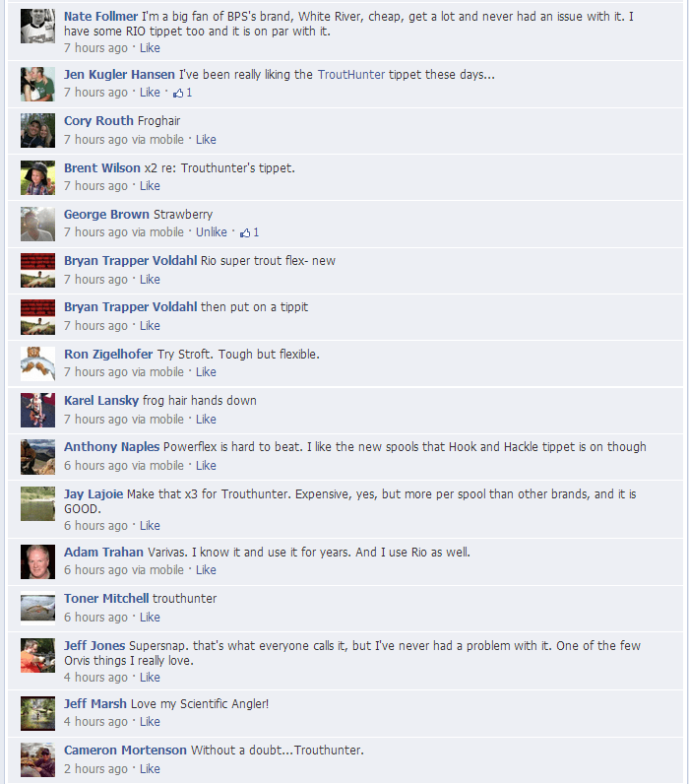Viewport: 689px width, 784px height.
Task: Open Adam Trahan's profile picture
Action: click(38, 562)
